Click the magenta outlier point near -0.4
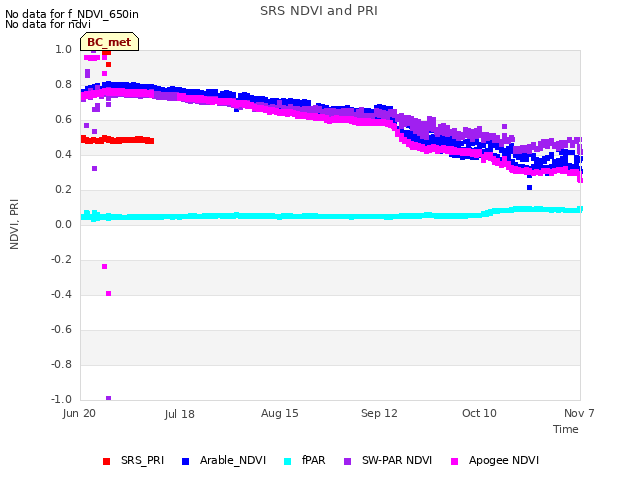This screenshot has height=480, width=640. [108, 293]
